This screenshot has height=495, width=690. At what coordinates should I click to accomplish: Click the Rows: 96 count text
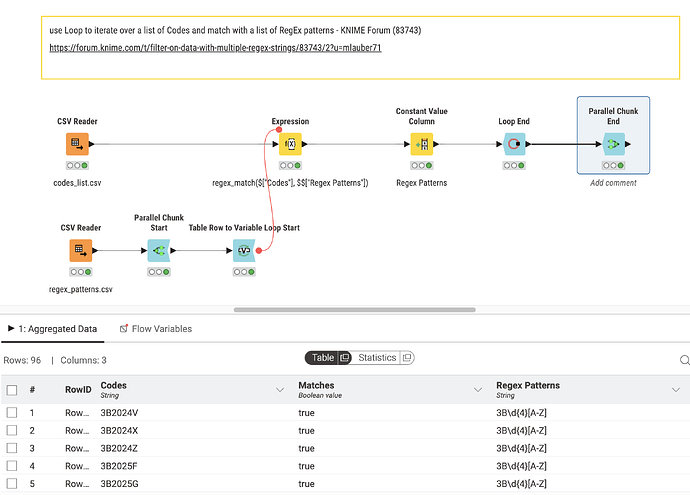(22, 360)
